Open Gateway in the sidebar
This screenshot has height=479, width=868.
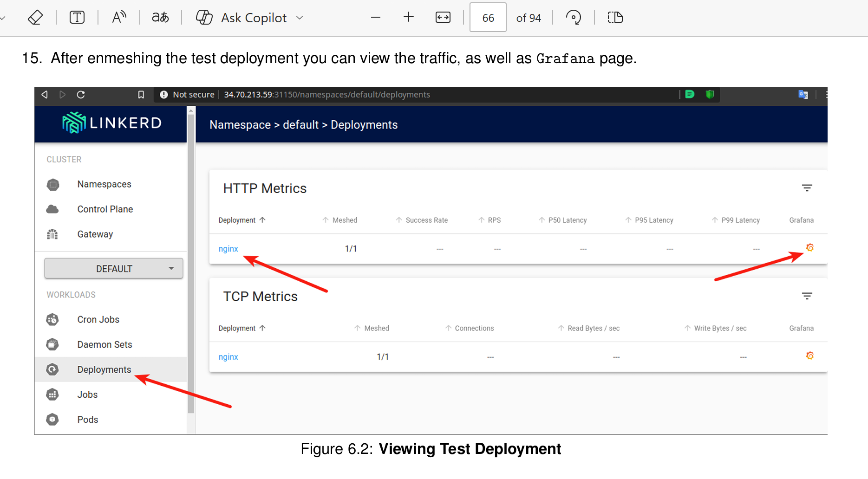pos(95,234)
